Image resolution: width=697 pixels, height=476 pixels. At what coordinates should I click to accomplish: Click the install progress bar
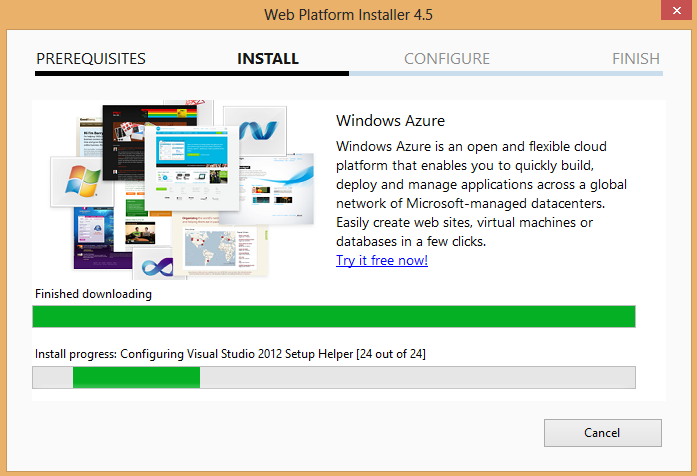334,377
